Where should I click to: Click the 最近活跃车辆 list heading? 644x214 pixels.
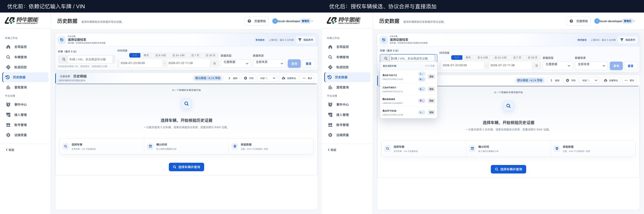390,66
